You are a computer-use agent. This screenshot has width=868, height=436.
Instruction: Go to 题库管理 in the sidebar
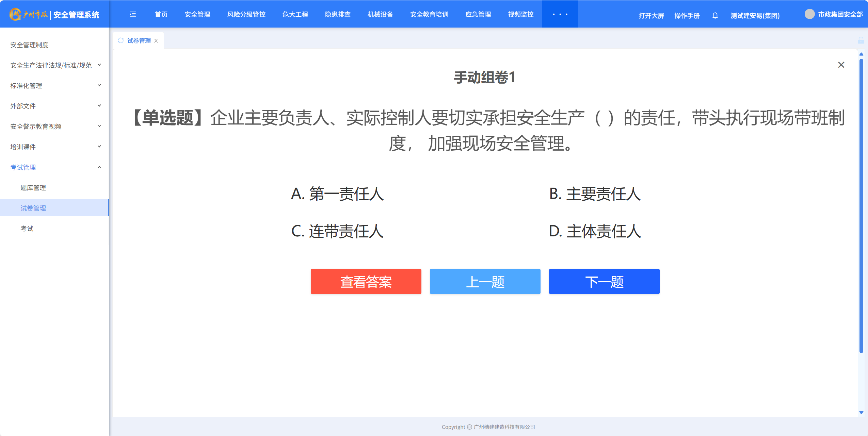pyautogui.click(x=33, y=188)
